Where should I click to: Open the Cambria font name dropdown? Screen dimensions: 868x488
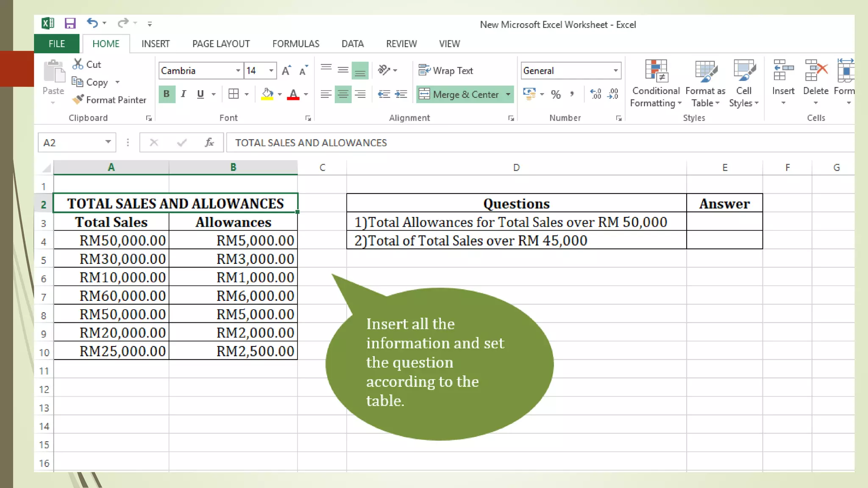238,71
